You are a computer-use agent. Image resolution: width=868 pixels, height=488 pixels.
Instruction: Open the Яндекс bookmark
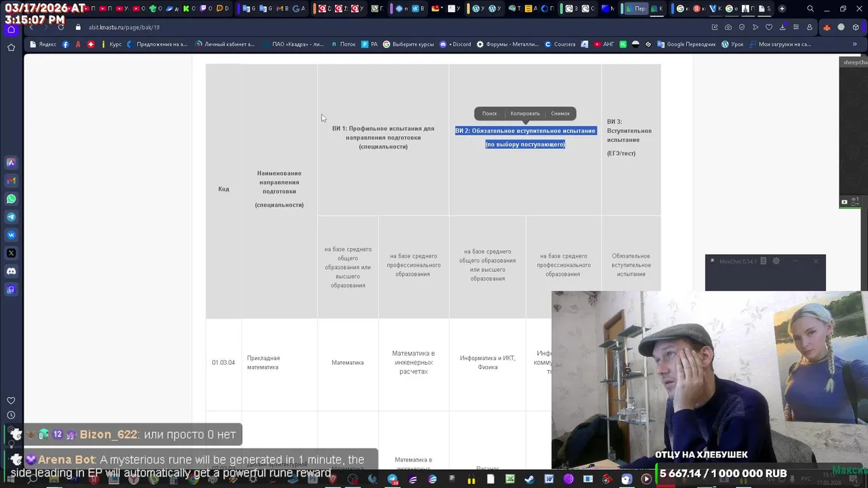(43, 44)
